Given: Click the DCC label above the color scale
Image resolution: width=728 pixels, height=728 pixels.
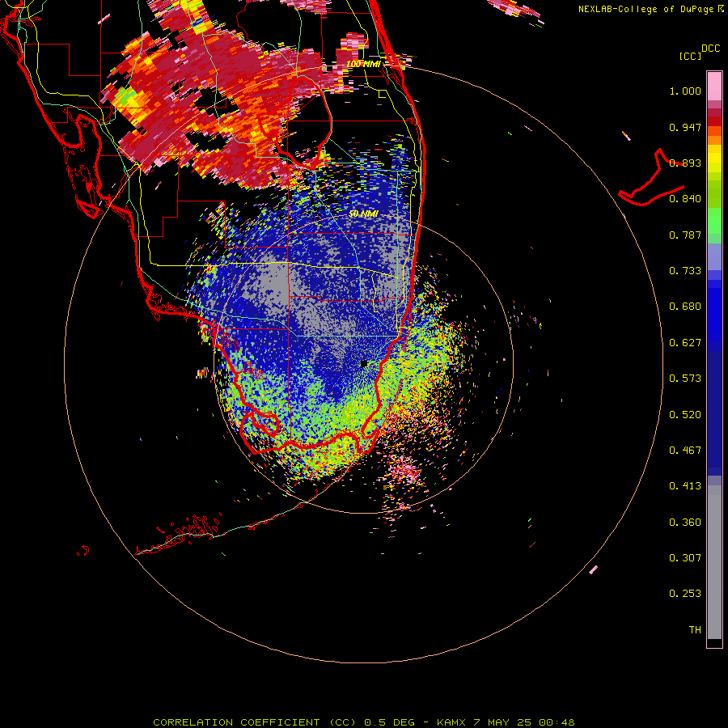Looking at the screenshot, I should 710,49.
